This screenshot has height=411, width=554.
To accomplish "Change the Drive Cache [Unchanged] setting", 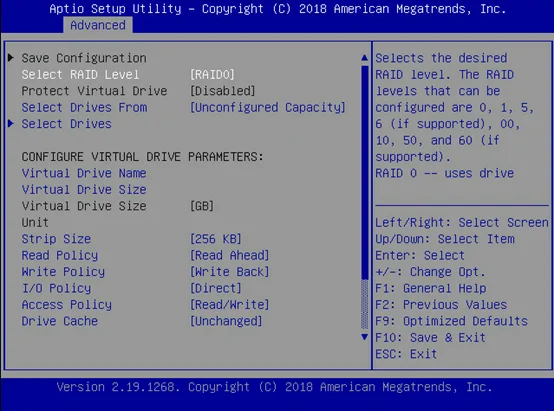I will tap(226, 321).
